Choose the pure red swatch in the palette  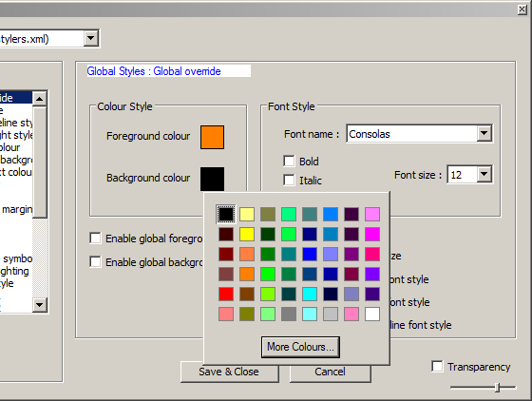tap(226, 295)
